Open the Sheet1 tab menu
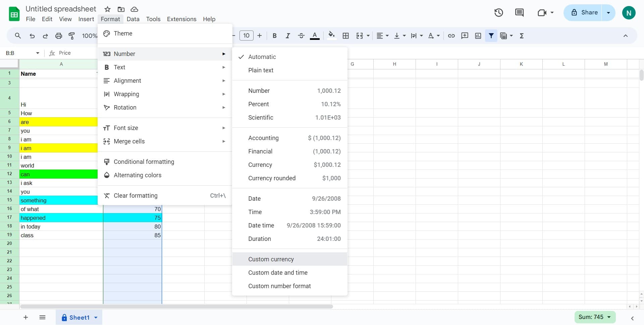 [95, 317]
